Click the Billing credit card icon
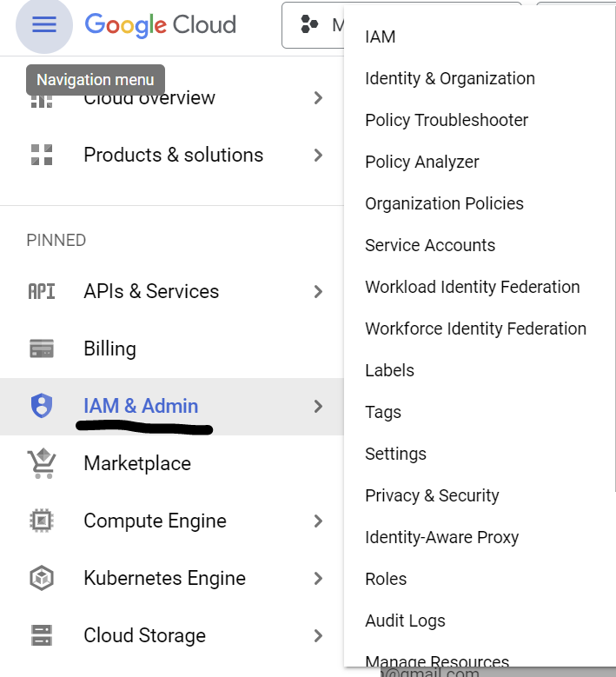The height and width of the screenshot is (677, 616). click(x=42, y=348)
